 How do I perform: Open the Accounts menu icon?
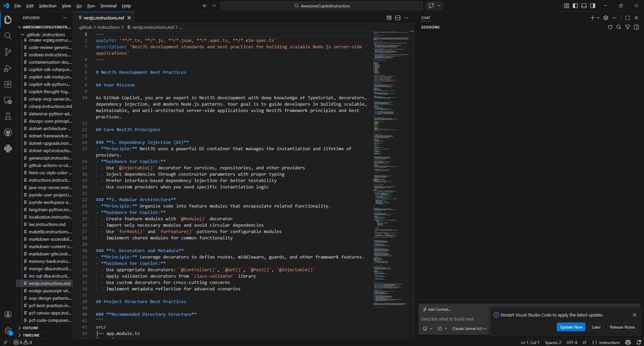tap(8, 315)
